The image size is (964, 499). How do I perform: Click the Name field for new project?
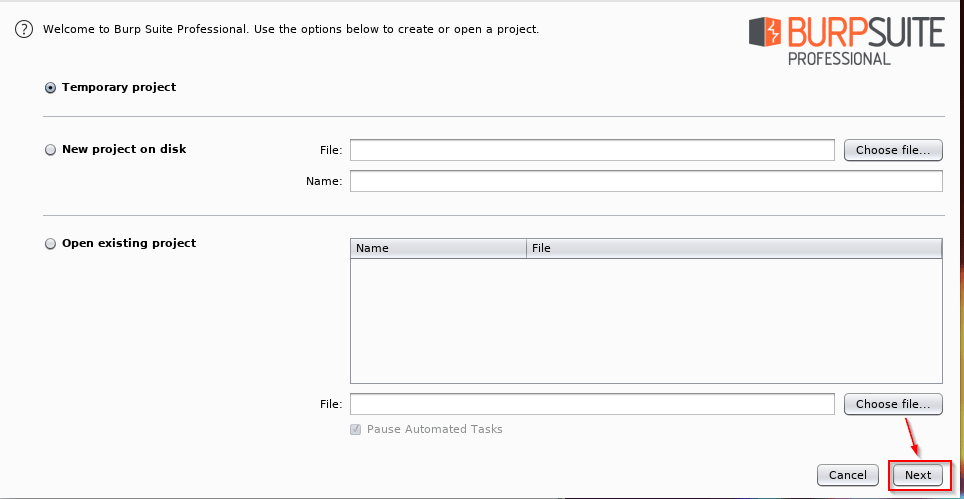[x=646, y=181]
